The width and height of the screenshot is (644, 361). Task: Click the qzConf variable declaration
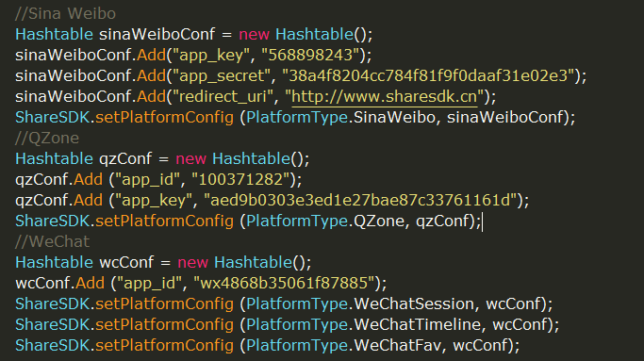coord(125,159)
